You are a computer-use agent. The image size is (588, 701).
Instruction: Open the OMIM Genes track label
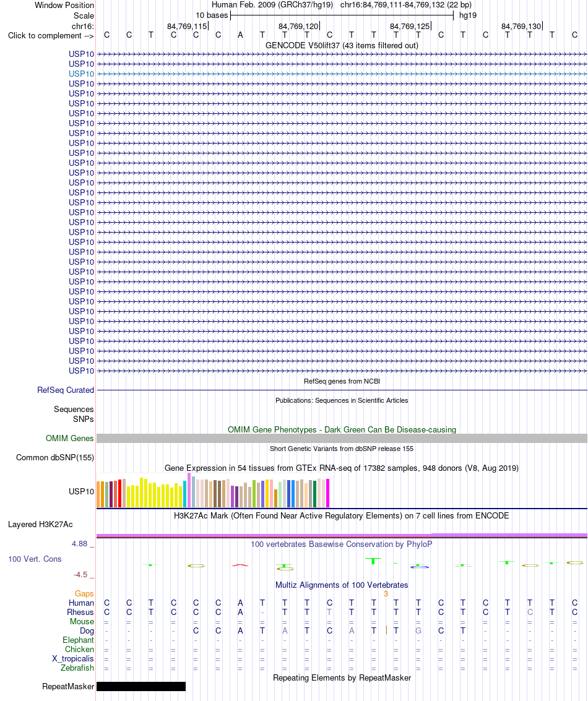point(70,438)
